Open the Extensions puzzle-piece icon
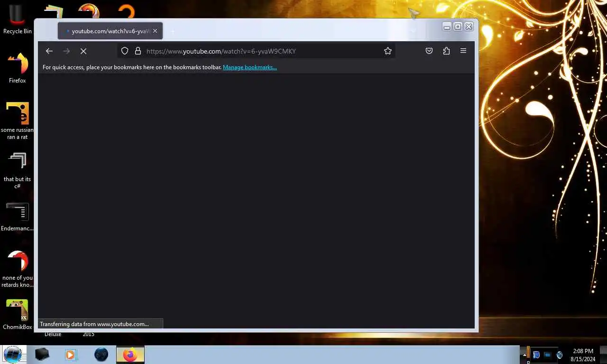The image size is (607, 364). click(446, 51)
